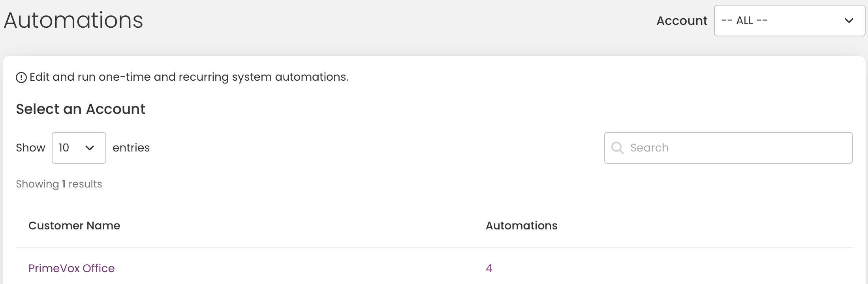Sort by Customer Name column header
The height and width of the screenshot is (284, 868).
pyautogui.click(x=74, y=225)
